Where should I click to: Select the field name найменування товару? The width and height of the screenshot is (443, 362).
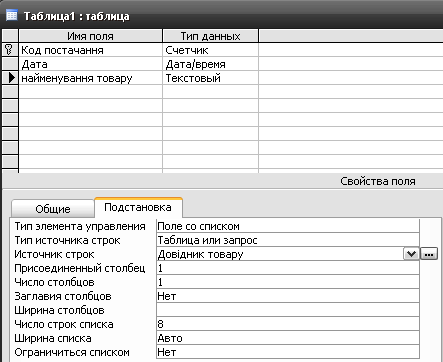90,78
